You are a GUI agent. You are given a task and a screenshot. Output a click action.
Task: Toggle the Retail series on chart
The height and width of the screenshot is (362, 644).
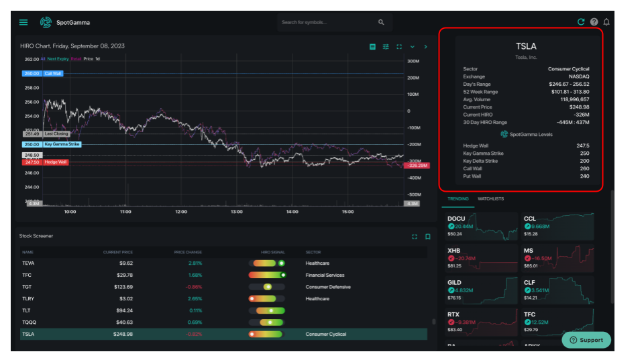[x=76, y=59]
